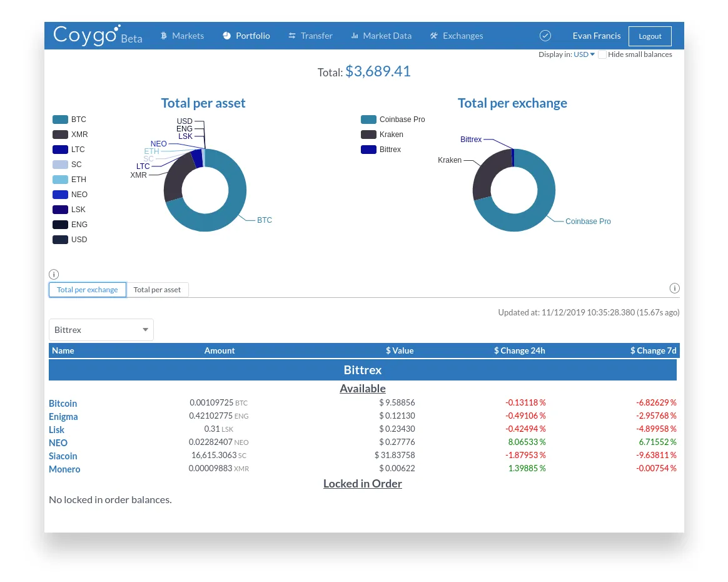Enable Hide small balances checkbox

(602, 54)
